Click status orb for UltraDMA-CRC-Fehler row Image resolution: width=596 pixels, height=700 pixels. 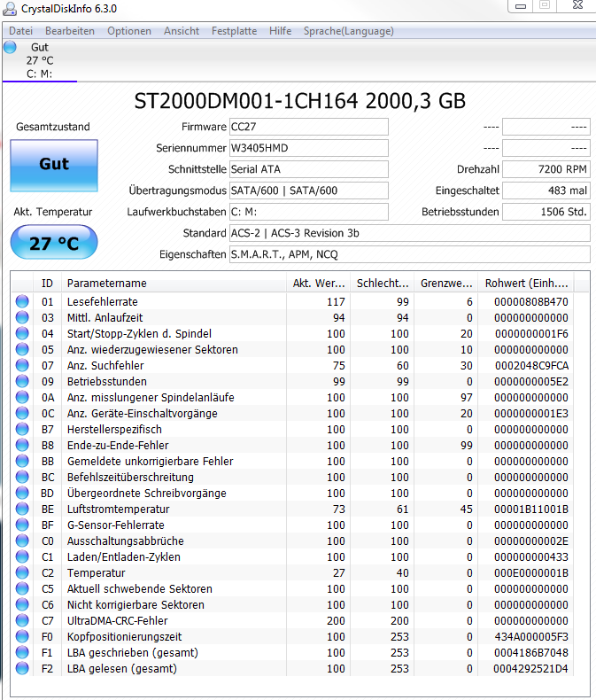coord(22,620)
